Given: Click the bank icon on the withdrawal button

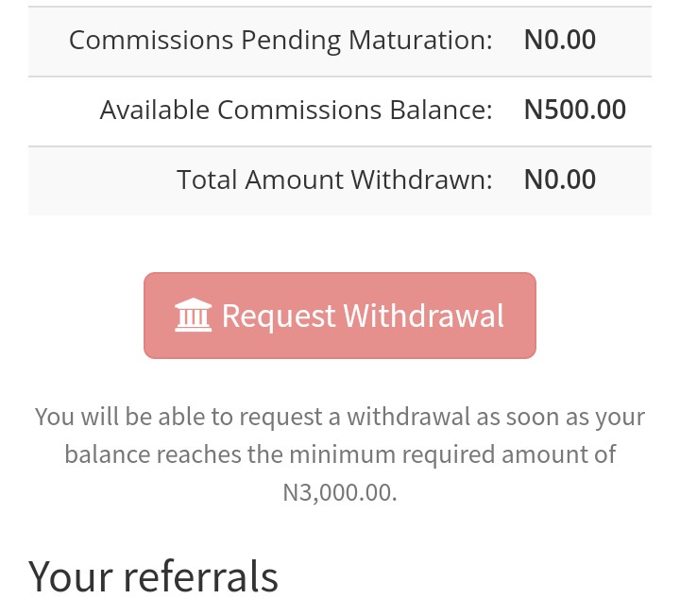Looking at the screenshot, I should (194, 316).
